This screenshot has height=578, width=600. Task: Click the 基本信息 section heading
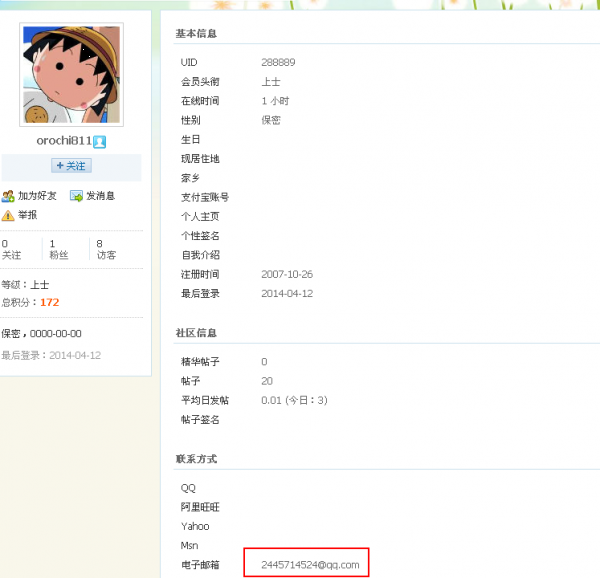[x=196, y=34]
